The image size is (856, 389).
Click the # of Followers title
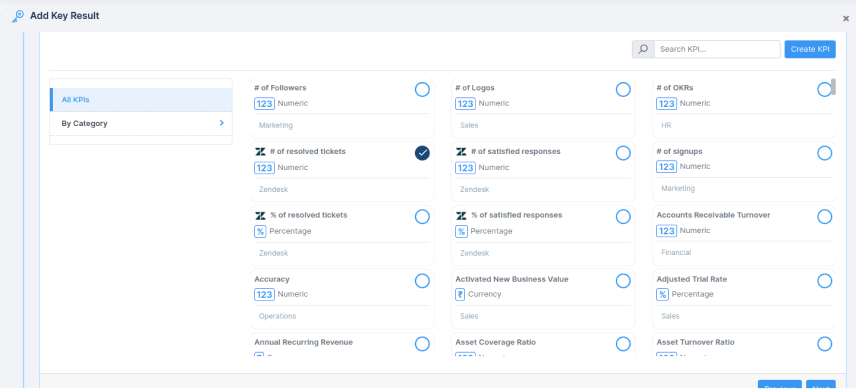click(x=280, y=87)
